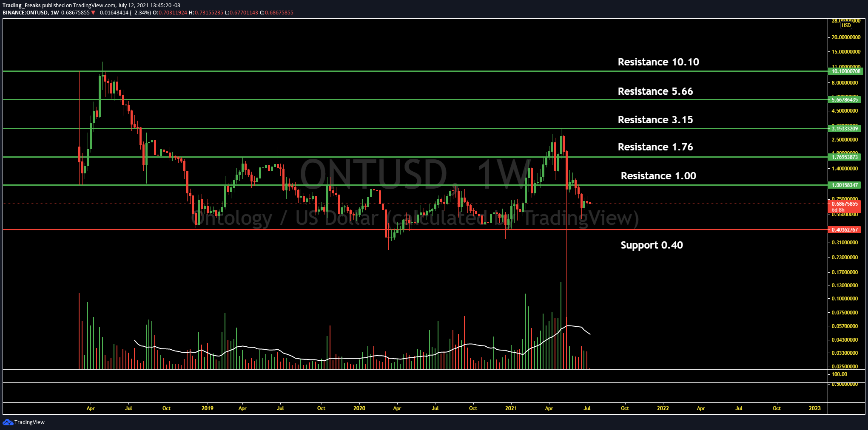Image resolution: width=868 pixels, height=430 pixels.
Task: Select the BINANCE:ONTUSD symbol label
Action: pos(25,13)
